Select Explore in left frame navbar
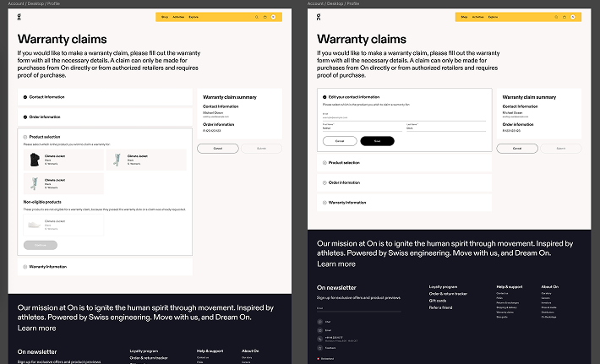600x364 pixels. point(194,17)
